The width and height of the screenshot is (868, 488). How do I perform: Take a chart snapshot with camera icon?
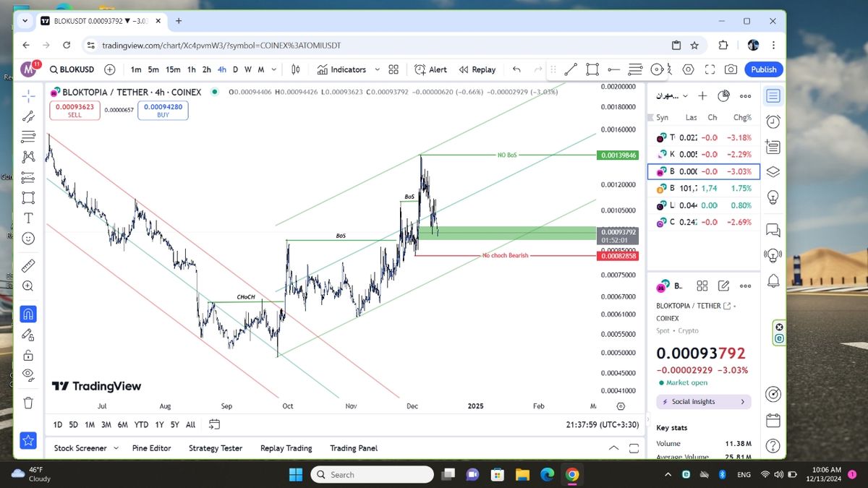731,69
